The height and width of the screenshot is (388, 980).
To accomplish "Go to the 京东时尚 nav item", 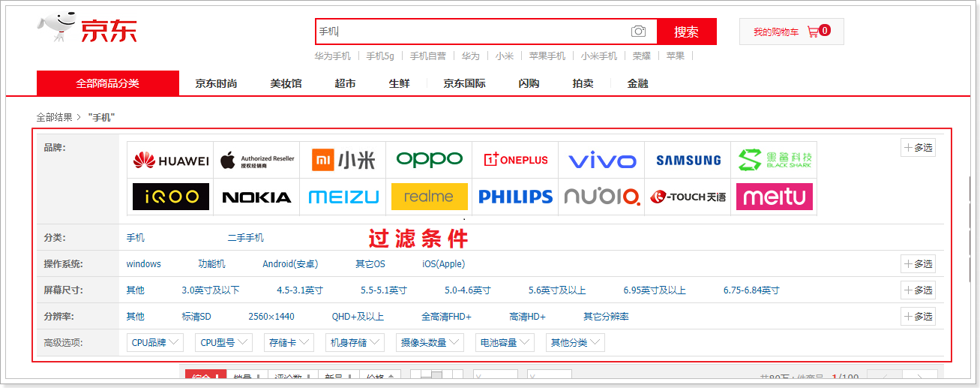I will coord(216,83).
